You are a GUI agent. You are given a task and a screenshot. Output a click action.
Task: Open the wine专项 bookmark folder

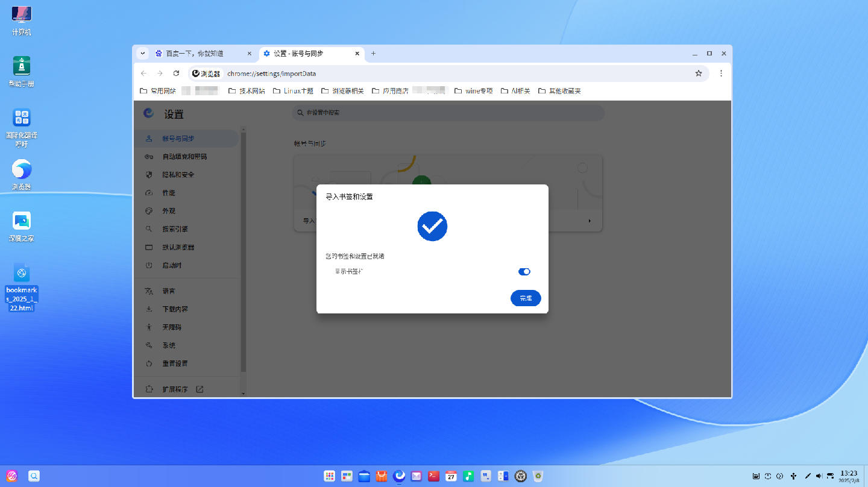click(x=473, y=91)
